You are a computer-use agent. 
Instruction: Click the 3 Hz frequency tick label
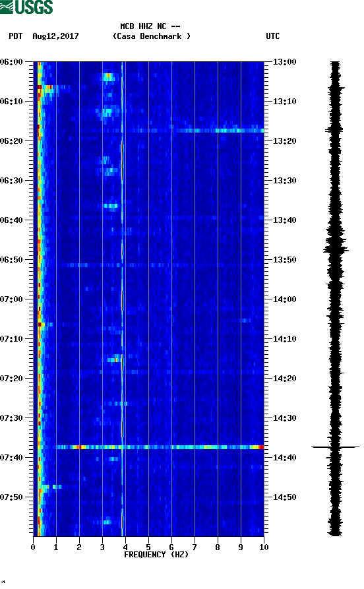pyautogui.click(x=102, y=547)
